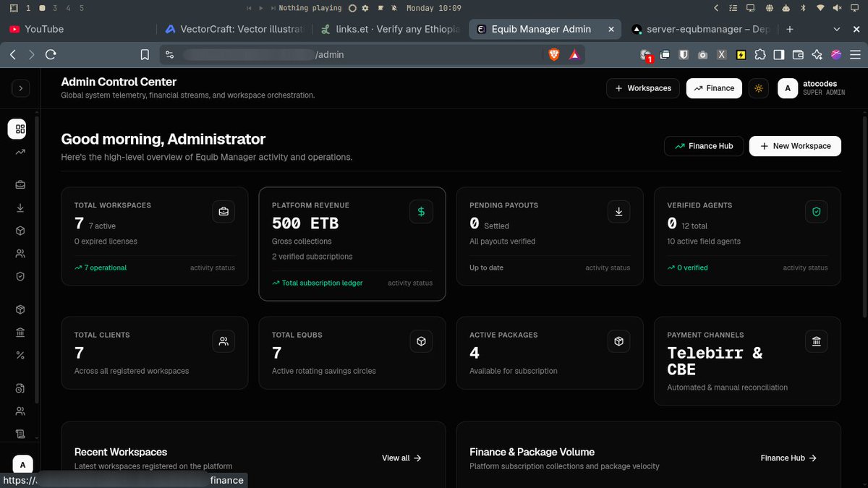The image size is (868, 488).
Task: Click the camera extension icon in the toolbar
Action: 702,54
